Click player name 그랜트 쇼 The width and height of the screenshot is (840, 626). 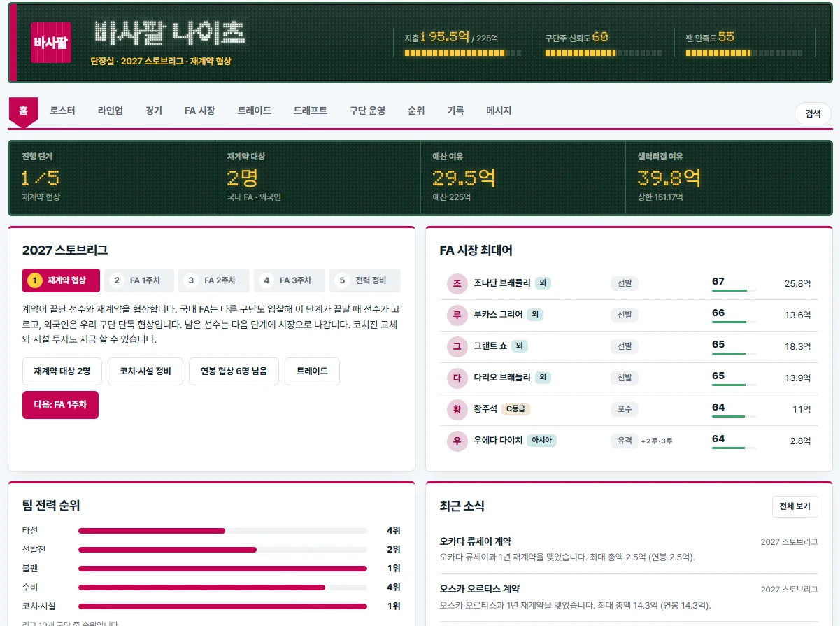point(490,346)
